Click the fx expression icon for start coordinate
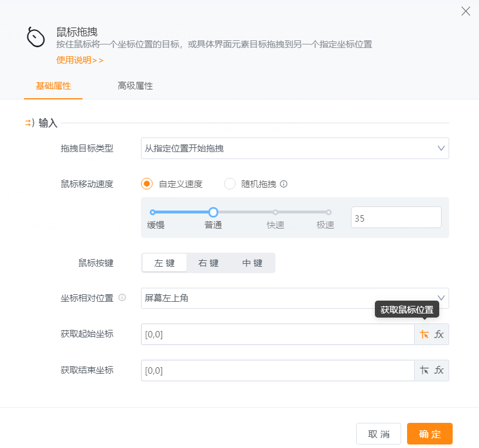Image resolution: width=479 pixels, height=448 pixels. pos(439,335)
